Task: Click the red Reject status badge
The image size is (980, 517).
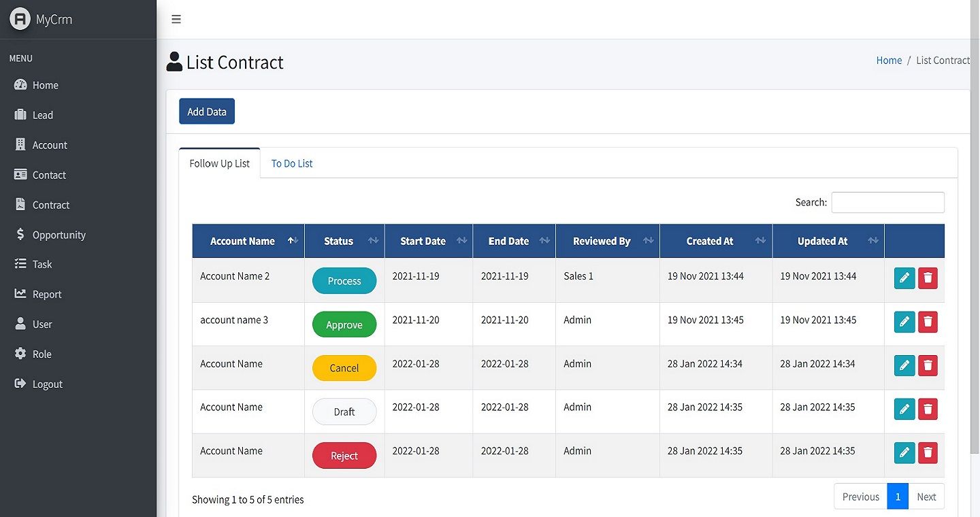Action: (x=344, y=455)
